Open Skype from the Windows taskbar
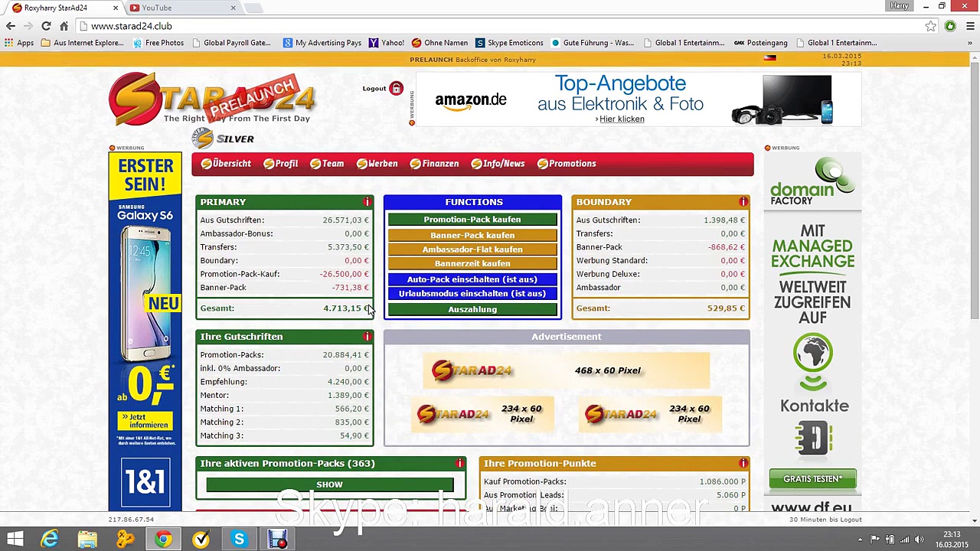Viewport: 980px width, 551px height. click(239, 540)
